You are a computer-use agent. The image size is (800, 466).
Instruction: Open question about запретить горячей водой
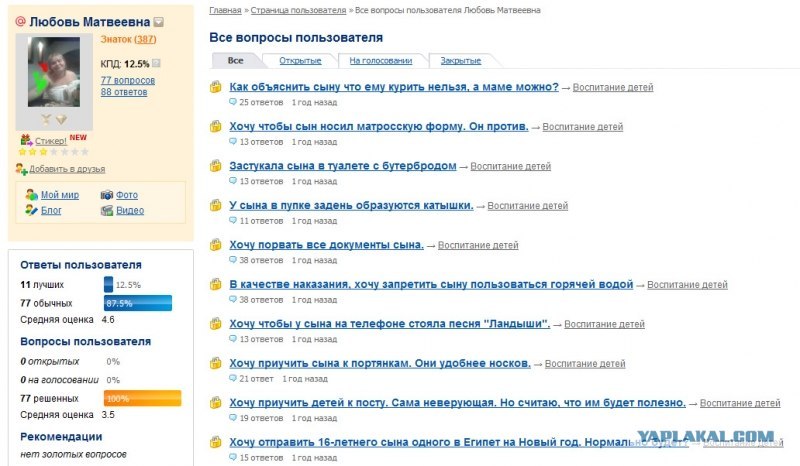click(431, 284)
